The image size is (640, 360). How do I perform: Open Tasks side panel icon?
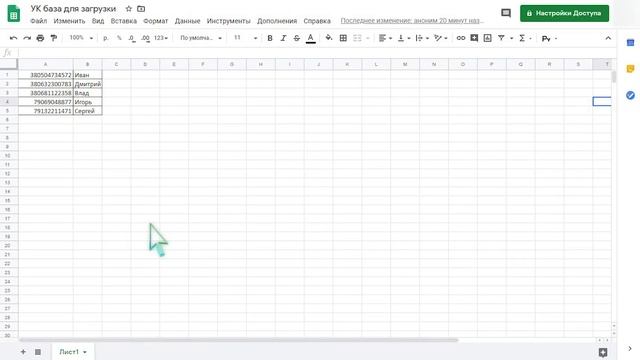pyautogui.click(x=630, y=95)
